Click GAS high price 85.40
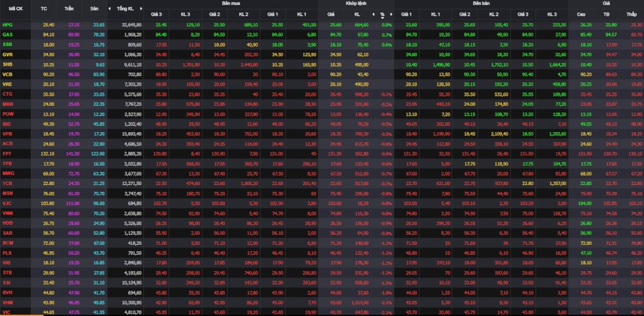This screenshot has height=316, width=644. 586,35
